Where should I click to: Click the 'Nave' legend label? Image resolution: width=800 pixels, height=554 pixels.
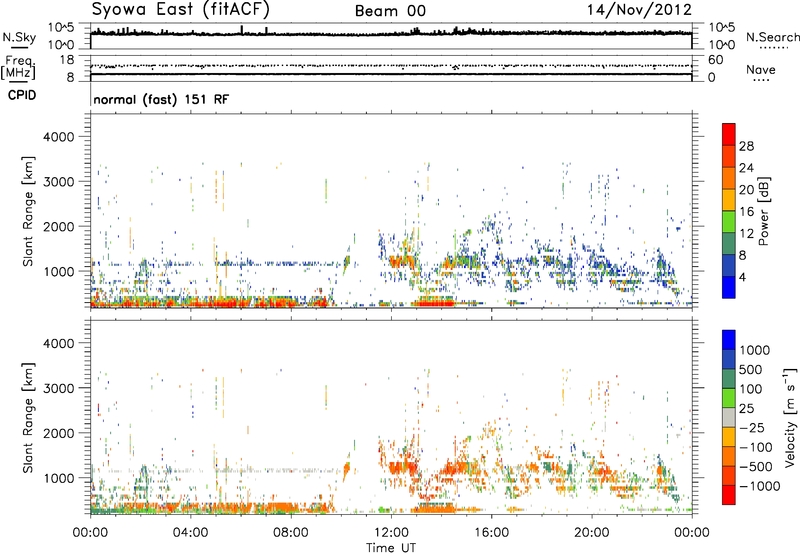(761, 69)
